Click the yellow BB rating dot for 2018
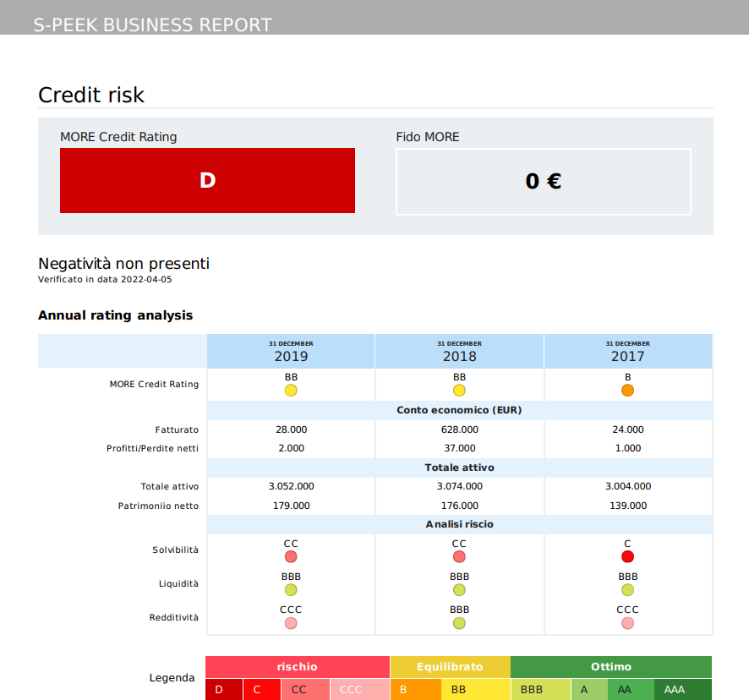The image size is (749, 700). pyautogui.click(x=459, y=391)
